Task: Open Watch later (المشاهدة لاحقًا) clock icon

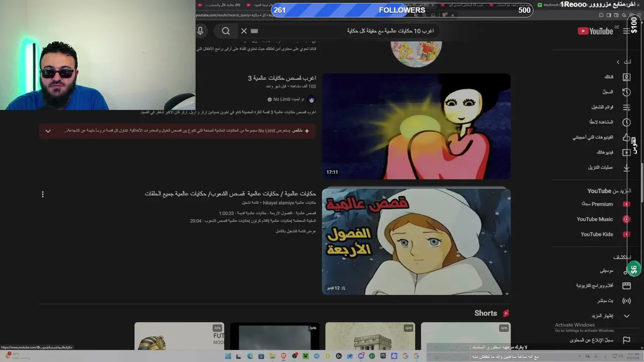Action: coord(626,122)
